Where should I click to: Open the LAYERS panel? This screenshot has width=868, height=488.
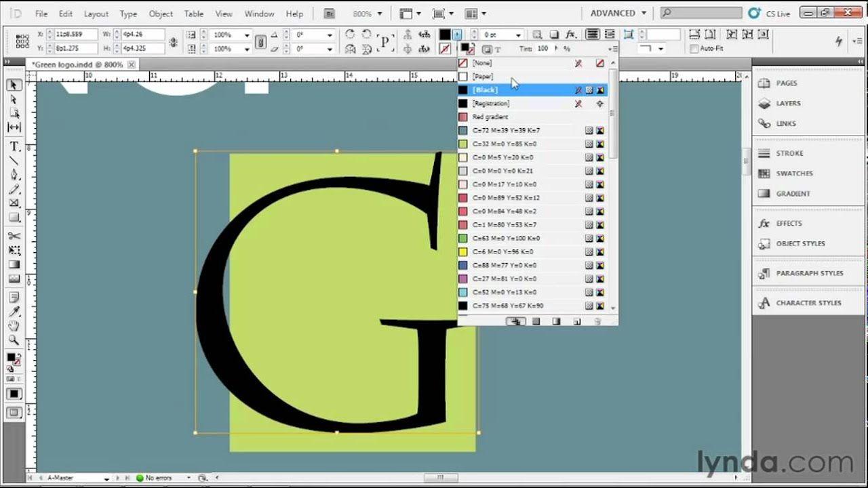click(788, 103)
